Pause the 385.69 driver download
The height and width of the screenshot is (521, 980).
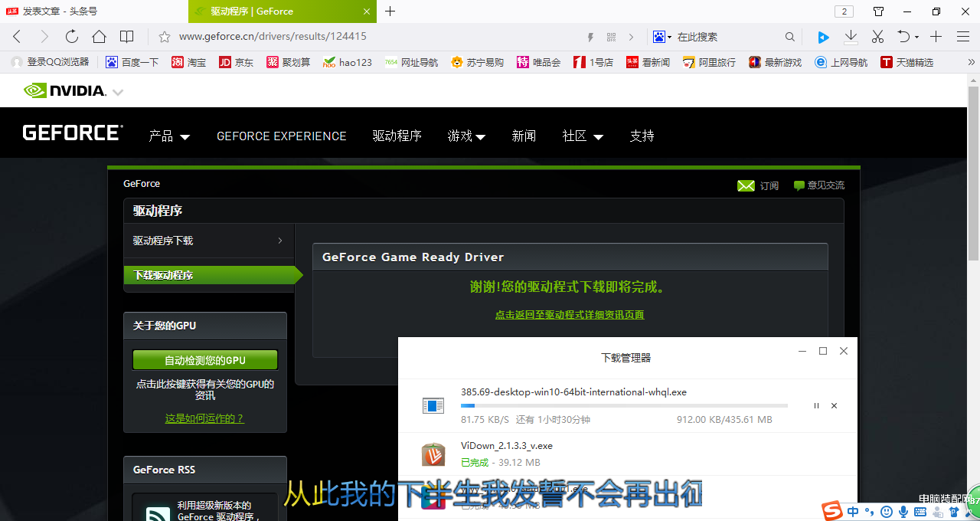point(816,406)
